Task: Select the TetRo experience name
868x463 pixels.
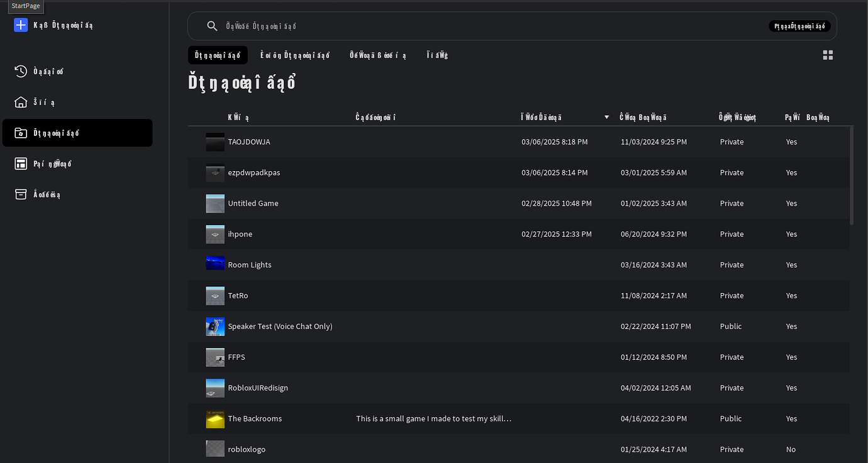Action: (238, 296)
